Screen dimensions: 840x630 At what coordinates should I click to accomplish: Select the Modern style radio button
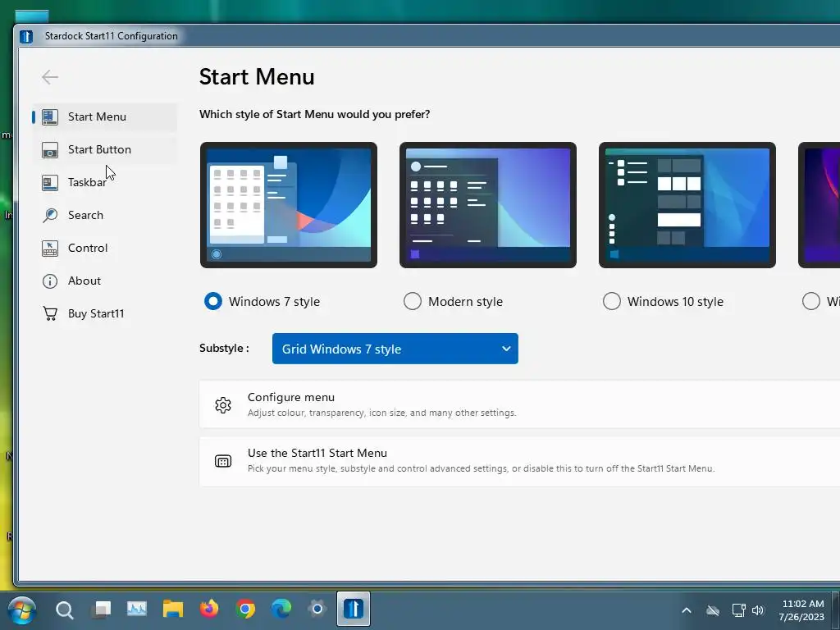point(413,301)
